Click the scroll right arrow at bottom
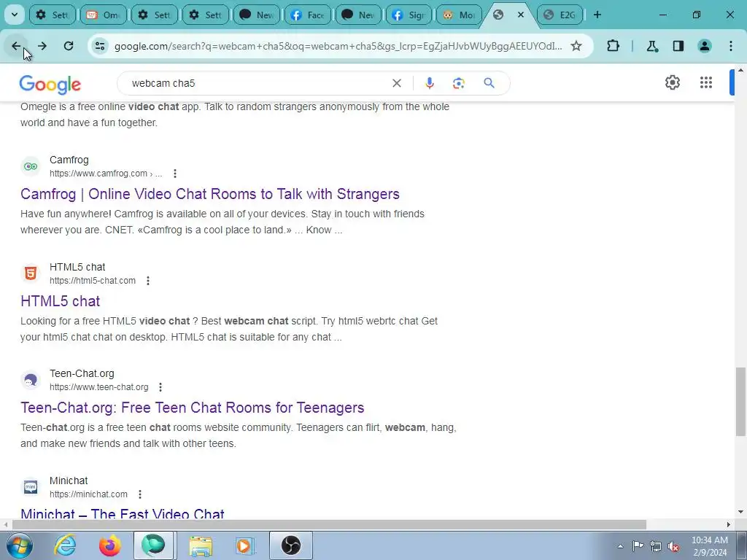The image size is (747, 560). pyautogui.click(x=729, y=525)
